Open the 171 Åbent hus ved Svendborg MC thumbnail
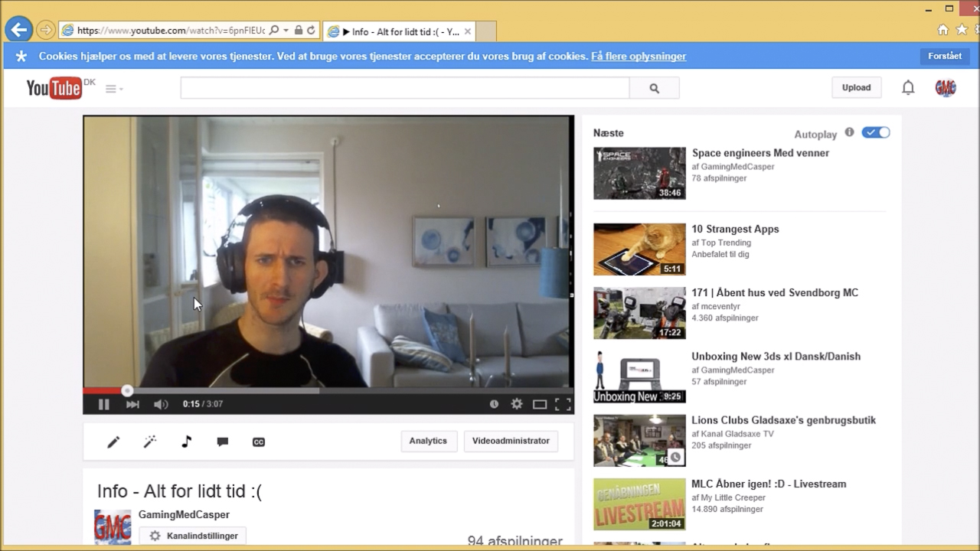The width and height of the screenshot is (980, 551). [639, 313]
